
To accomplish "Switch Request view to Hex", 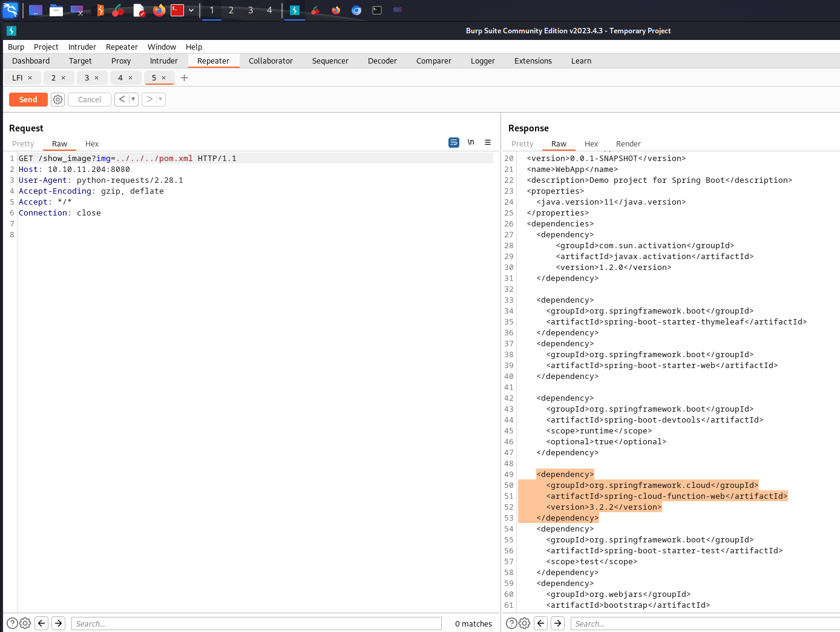I will [92, 144].
